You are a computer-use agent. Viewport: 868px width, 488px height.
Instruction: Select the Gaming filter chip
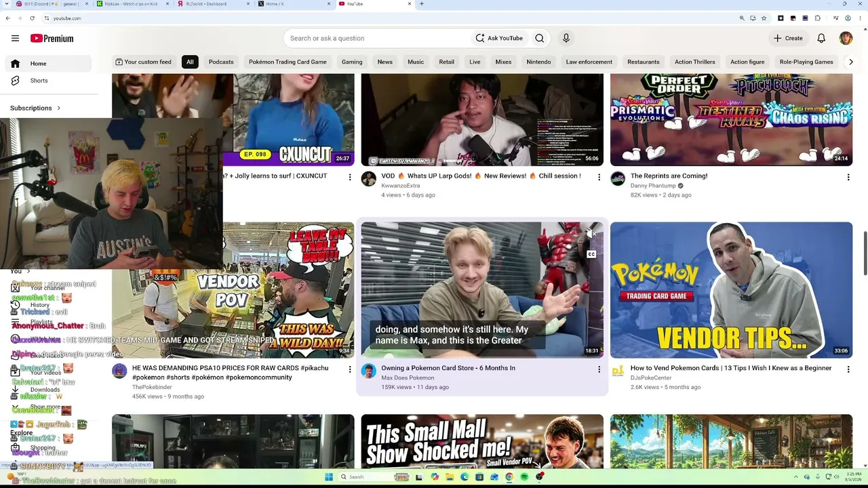pyautogui.click(x=352, y=62)
